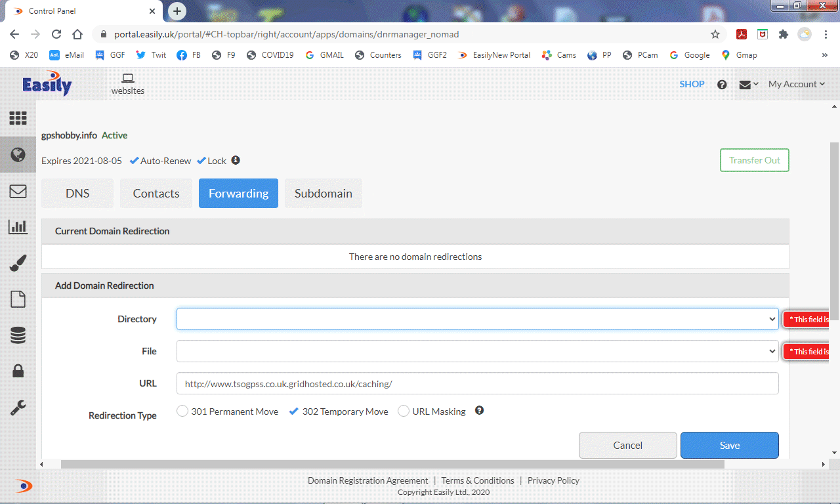Click the Easily logo in footer
The height and width of the screenshot is (504, 840).
click(x=24, y=486)
